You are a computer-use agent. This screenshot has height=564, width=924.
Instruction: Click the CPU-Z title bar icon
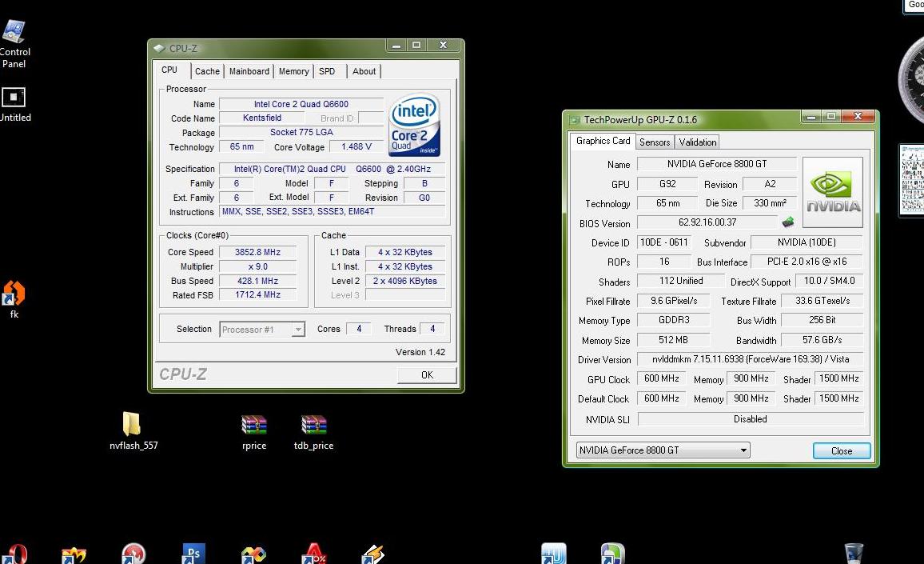[159, 48]
